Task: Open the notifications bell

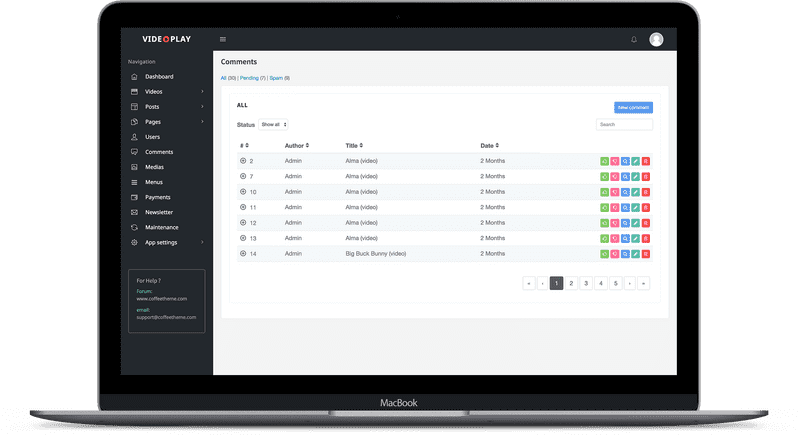Action: (634, 39)
